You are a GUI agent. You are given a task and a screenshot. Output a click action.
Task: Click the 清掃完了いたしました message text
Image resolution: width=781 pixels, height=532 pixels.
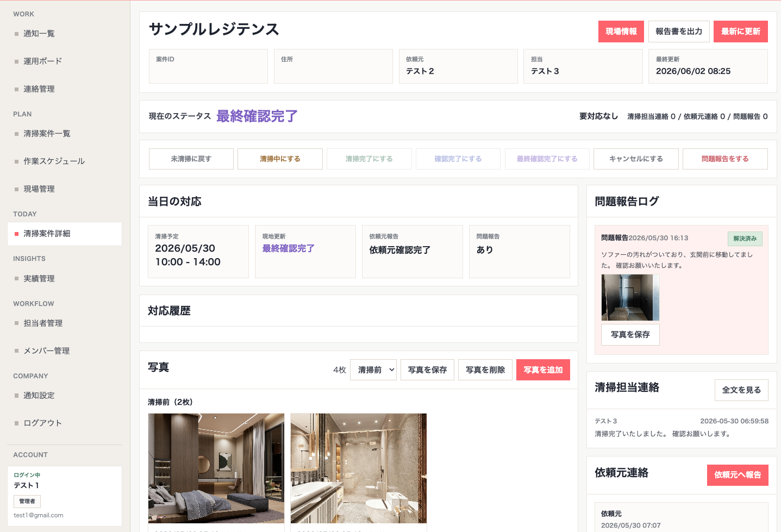click(663, 434)
